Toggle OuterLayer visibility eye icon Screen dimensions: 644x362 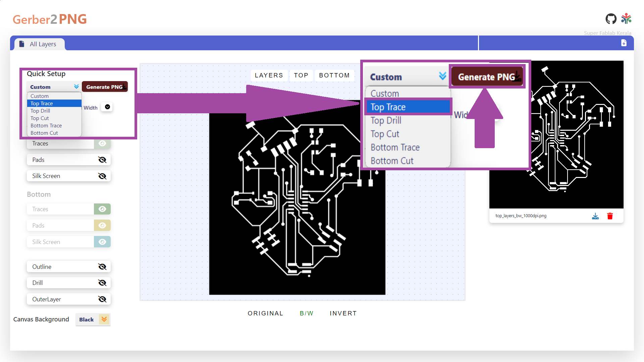click(102, 299)
